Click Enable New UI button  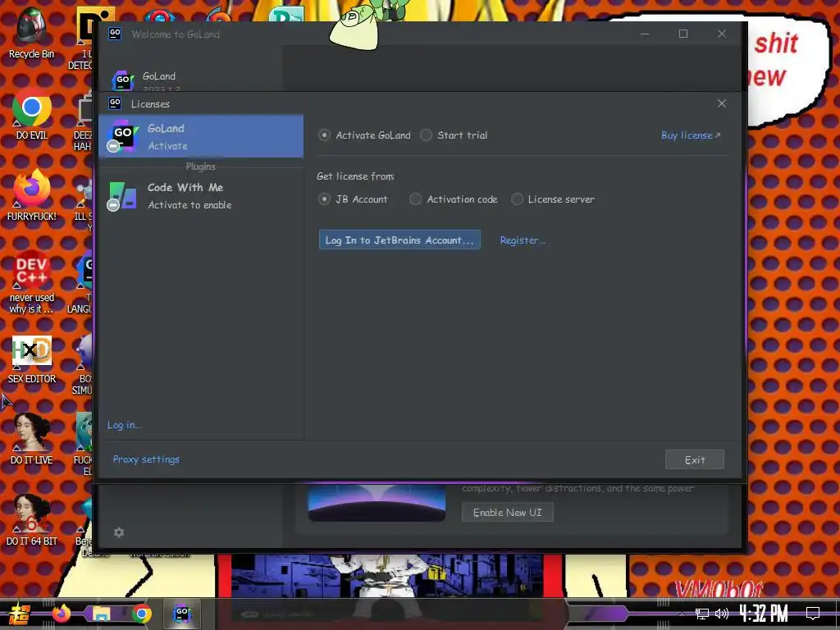pos(507,512)
